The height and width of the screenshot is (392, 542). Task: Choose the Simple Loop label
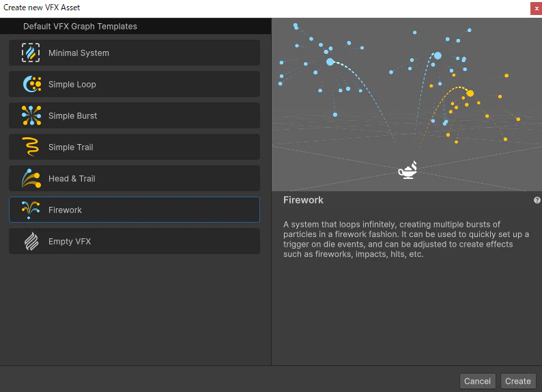[72, 85]
